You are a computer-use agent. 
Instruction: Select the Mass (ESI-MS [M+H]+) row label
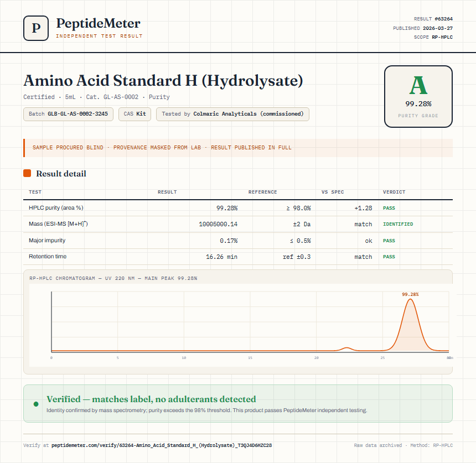coord(58,224)
